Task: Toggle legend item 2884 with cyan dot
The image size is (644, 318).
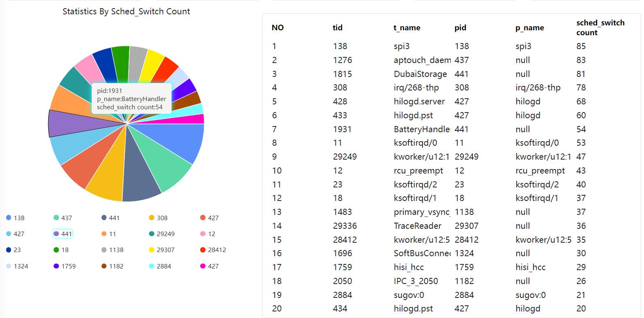Action: (160, 266)
